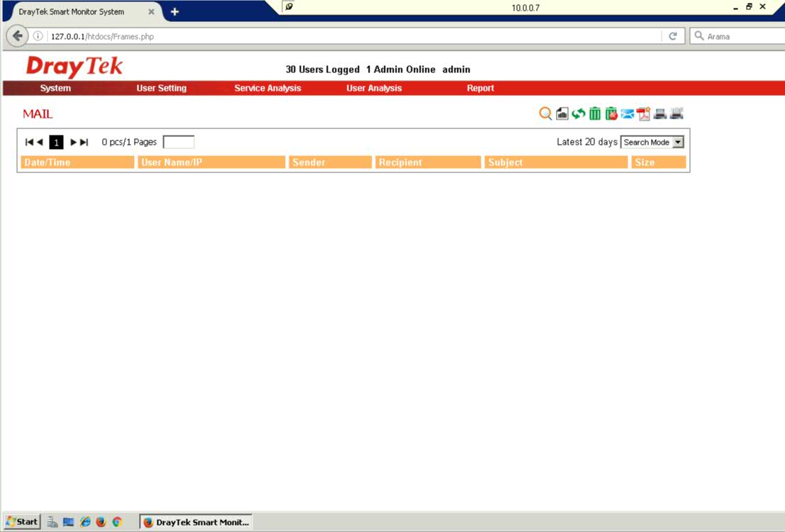Click the last printer icon in toolbar

coord(677,113)
